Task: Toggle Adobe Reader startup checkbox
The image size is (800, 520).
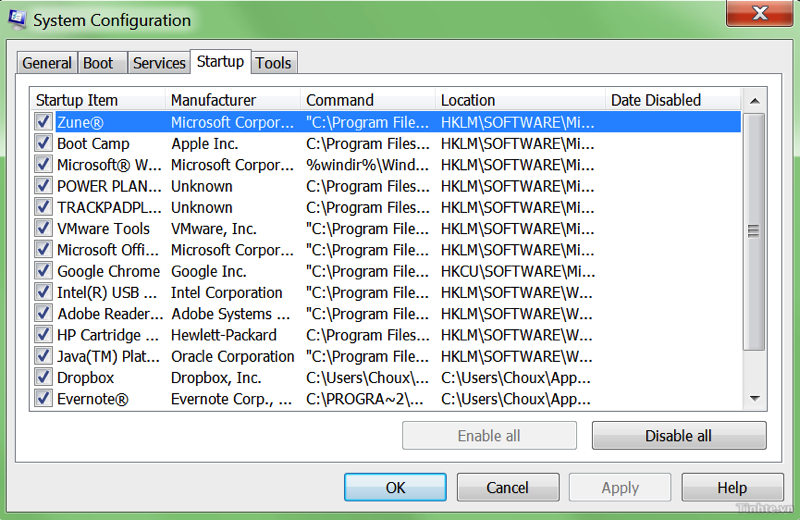Action: coord(43,313)
